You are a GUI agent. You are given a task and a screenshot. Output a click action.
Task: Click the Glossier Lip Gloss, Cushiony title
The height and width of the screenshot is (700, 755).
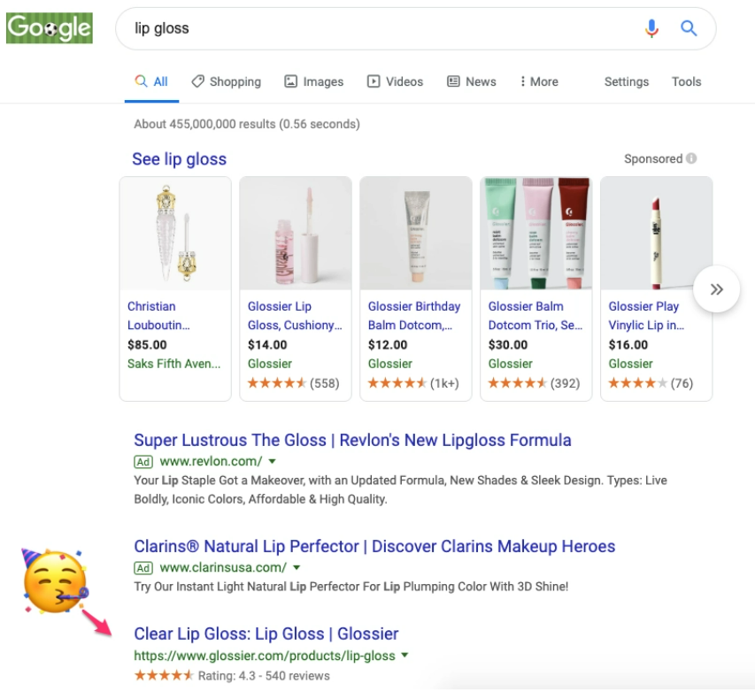tap(295, 316)
